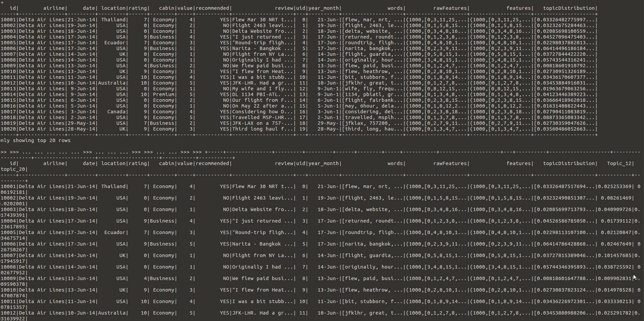
Task: Select the wrapped 'topic_20' column header
Action: pyautogui.click(x=13, y=169)
